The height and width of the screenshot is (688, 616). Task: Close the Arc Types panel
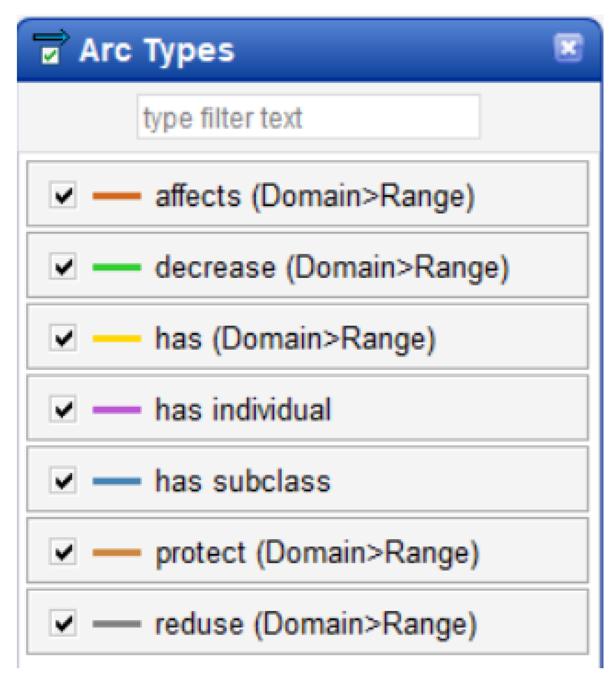tap(568, 48)
